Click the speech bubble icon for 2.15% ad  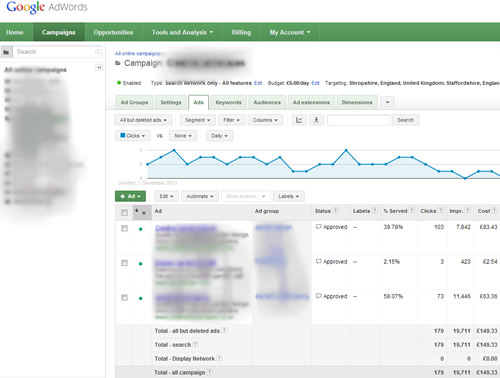[318, 261]
